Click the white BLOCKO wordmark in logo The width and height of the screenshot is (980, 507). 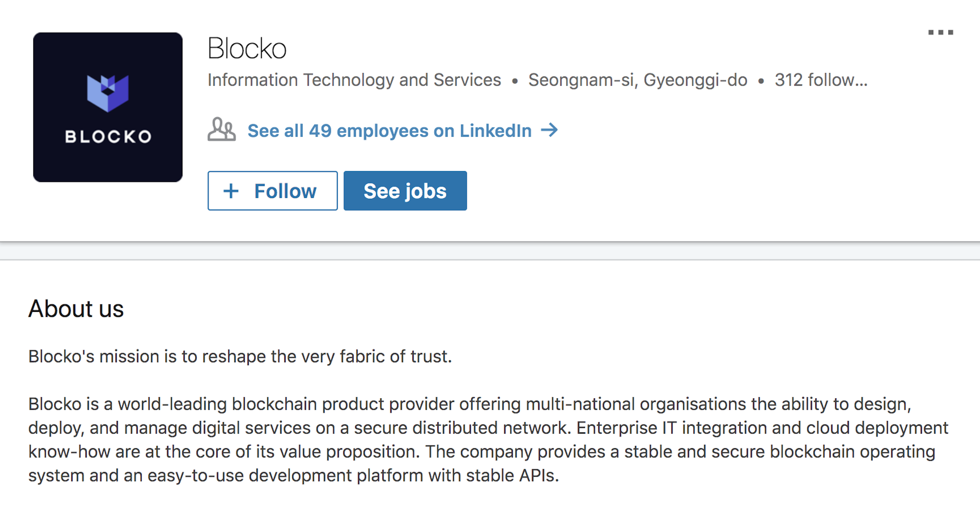[108, 137]
